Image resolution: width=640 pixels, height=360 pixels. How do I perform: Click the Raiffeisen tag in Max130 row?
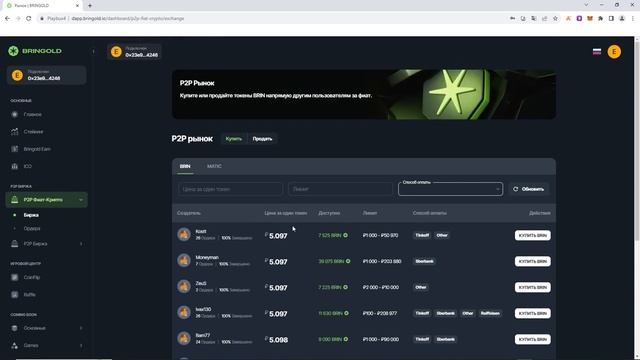(490, 313)
